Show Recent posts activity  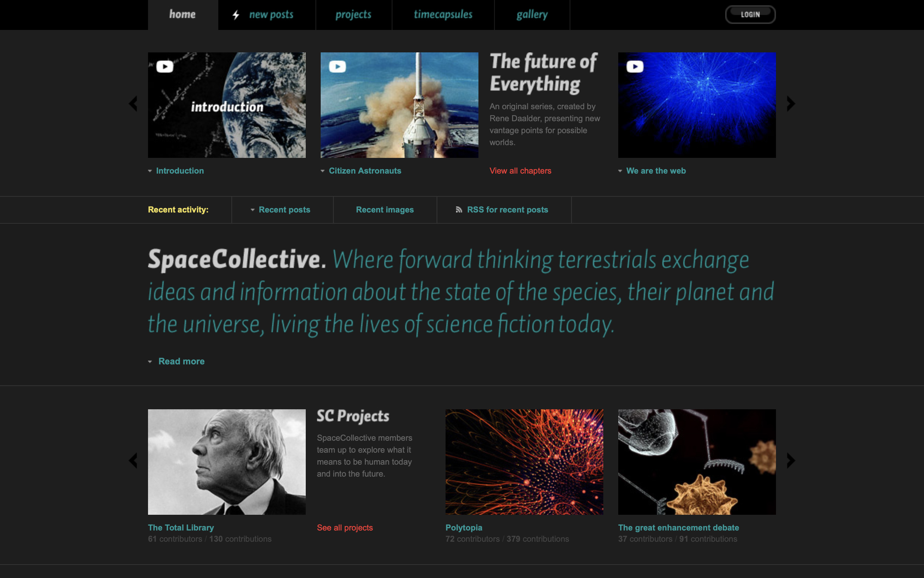[284, 210]
